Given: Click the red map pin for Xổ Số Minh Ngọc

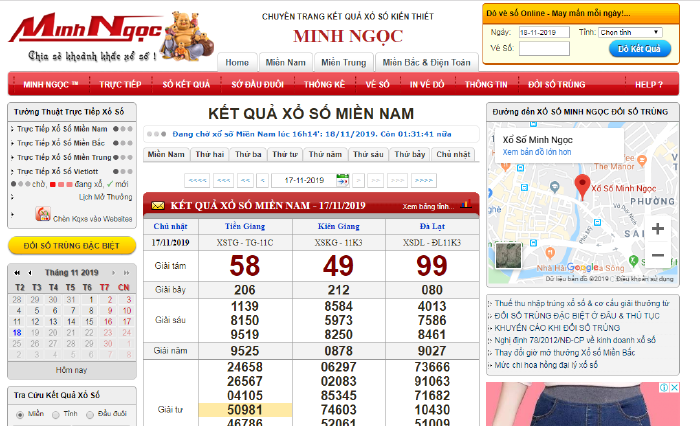Looking at the screenshot, I should coord(582,187).
